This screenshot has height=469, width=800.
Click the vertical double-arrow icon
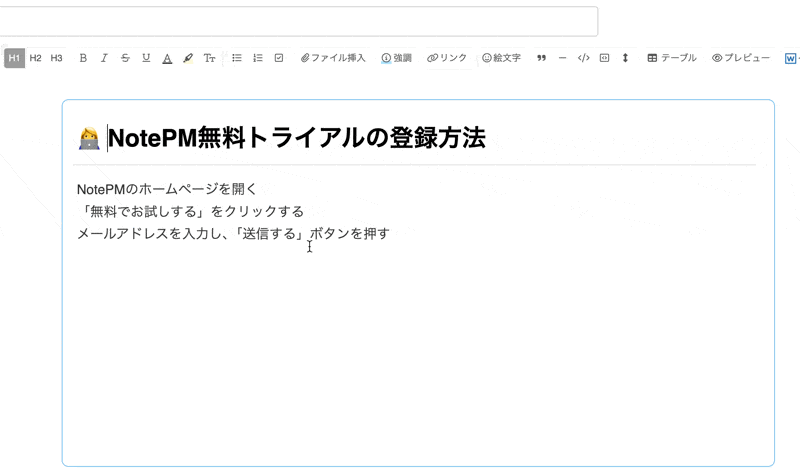pyautogui.click(x=625, y=58)
